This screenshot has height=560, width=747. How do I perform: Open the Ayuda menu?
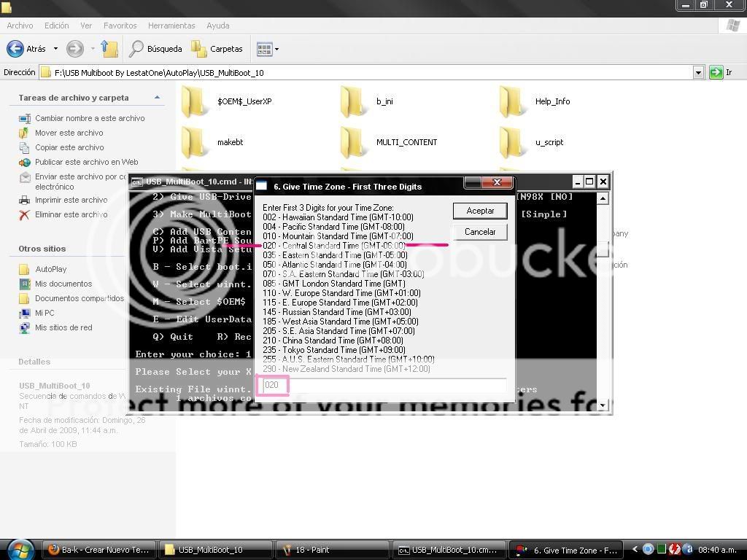pyautogui.click(x=217, y=26)
